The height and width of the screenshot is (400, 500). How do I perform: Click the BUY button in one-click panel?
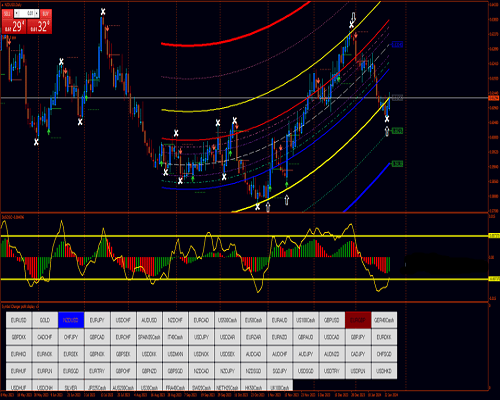pos(46,14)
